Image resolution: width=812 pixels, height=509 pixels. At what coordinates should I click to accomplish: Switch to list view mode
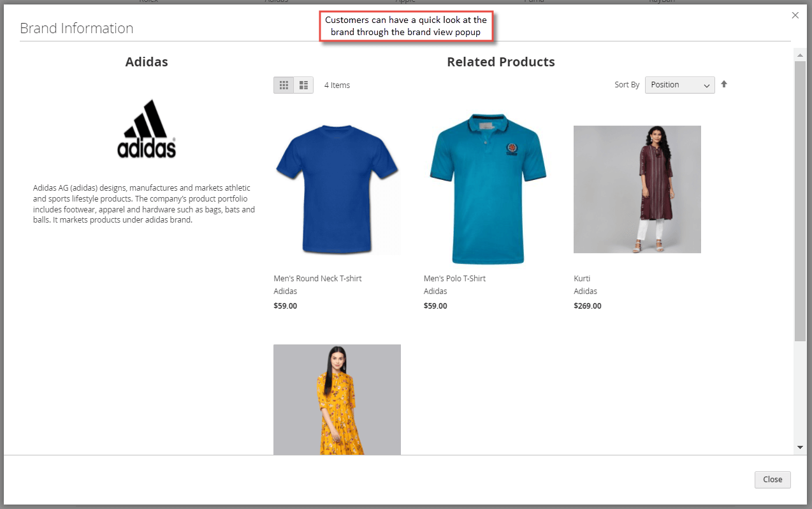tap(303, 85)
